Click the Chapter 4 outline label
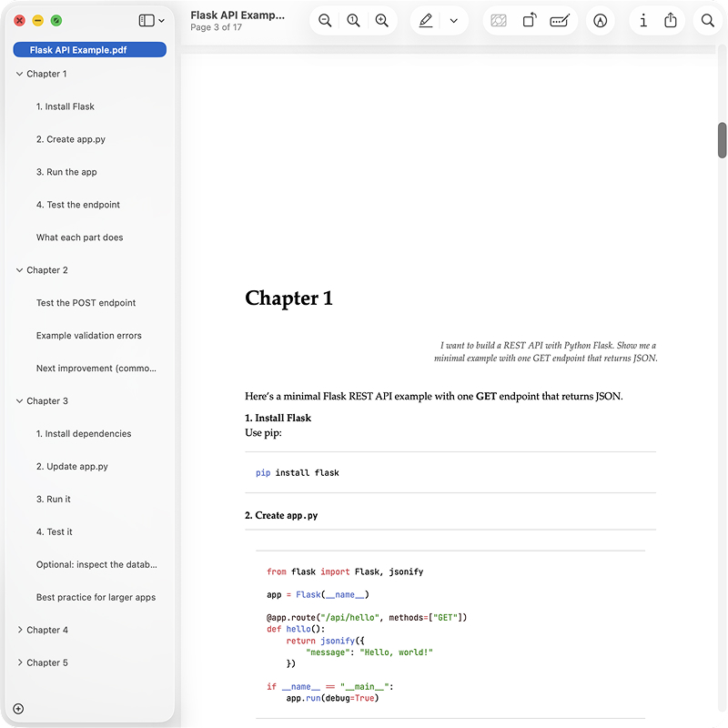This screenshot has width=728, height=728. coord(47,630)
